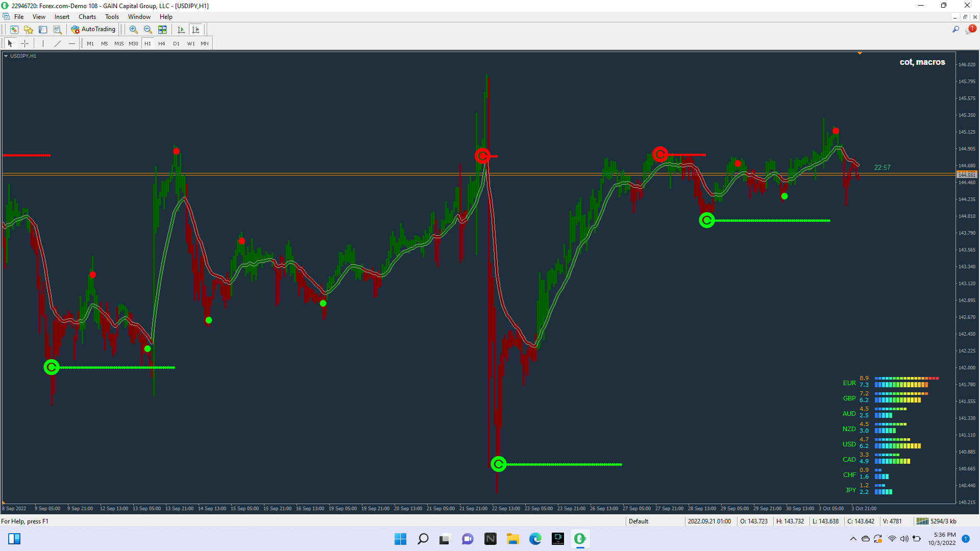980x551 pixels.
Task: Show hidden system tray icons chevron
Action: pos(853,539)
